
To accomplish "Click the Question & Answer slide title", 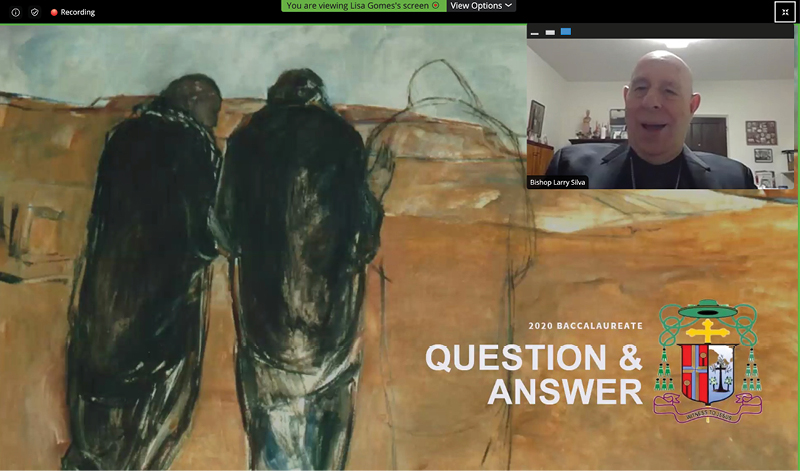I will (x=534, y=374).
